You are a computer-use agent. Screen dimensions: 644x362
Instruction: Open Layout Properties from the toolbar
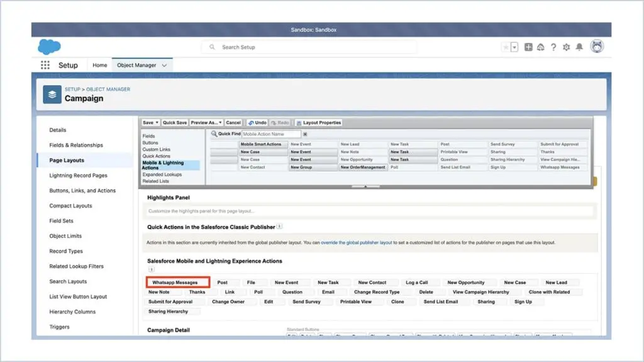(x=319, y=123)
